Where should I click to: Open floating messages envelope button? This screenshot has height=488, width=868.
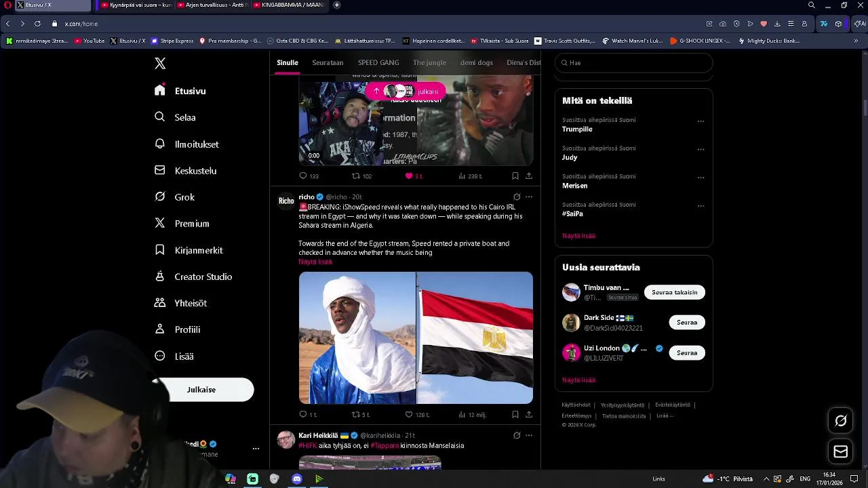[841, 451]
